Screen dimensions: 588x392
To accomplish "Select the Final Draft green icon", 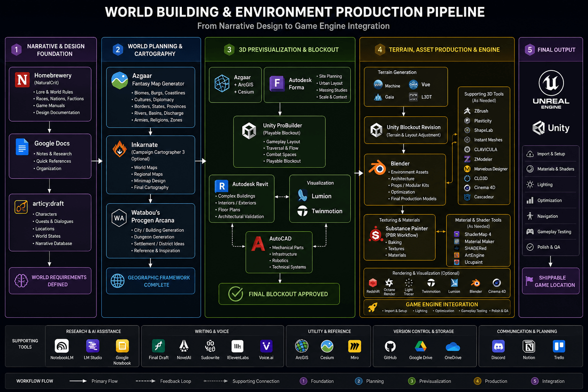I will click(x=158, y=346).
